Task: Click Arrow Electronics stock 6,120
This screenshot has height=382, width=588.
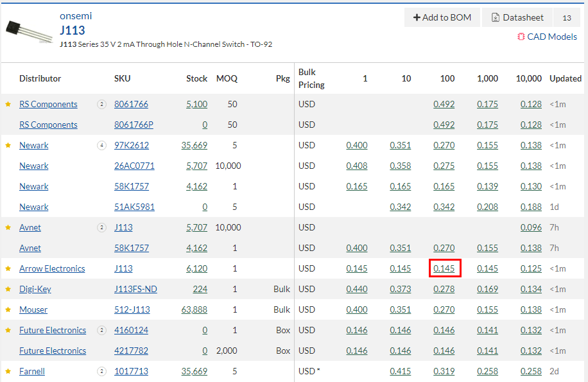Action: tap(197, 268)
